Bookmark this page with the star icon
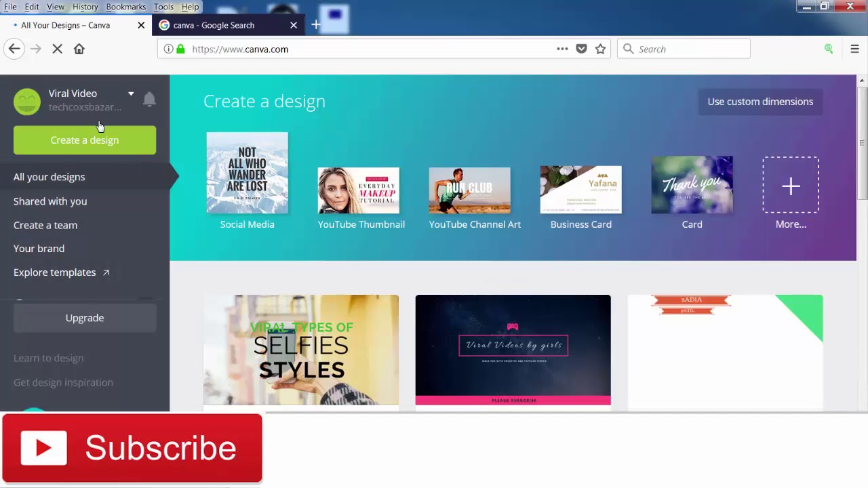This screenshot has width=868, height=488. click(x=600, y=49)
